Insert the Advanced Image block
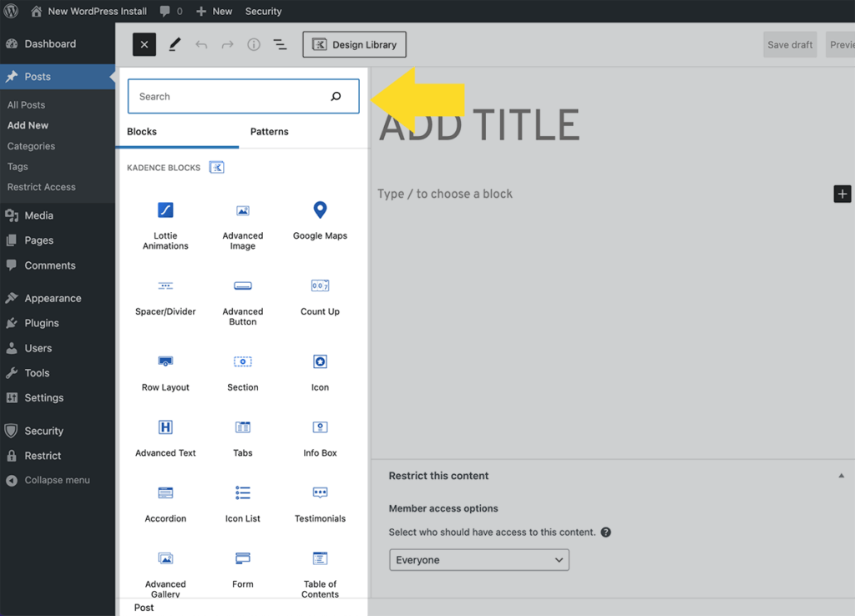 pyautogui.click(x=243, y=225)
